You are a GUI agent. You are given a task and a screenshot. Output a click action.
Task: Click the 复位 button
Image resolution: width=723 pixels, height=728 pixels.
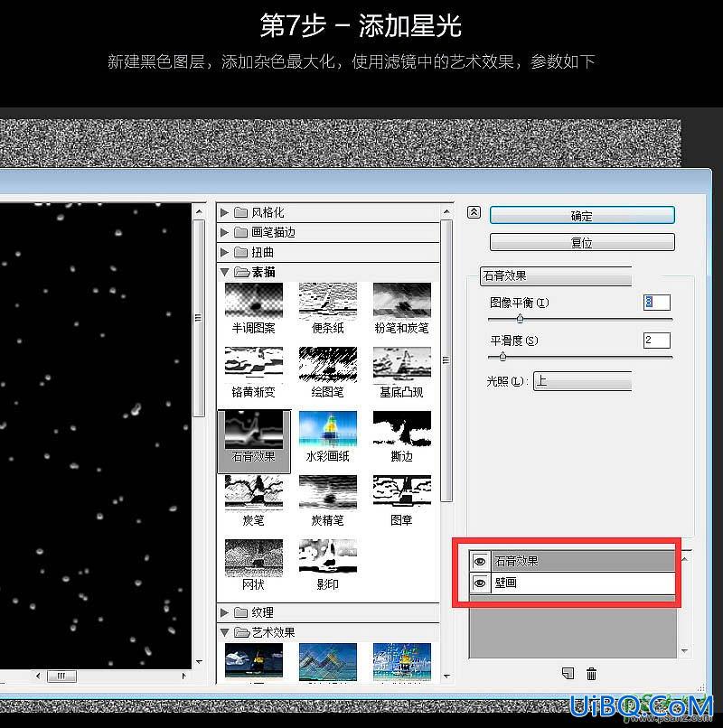582,242
